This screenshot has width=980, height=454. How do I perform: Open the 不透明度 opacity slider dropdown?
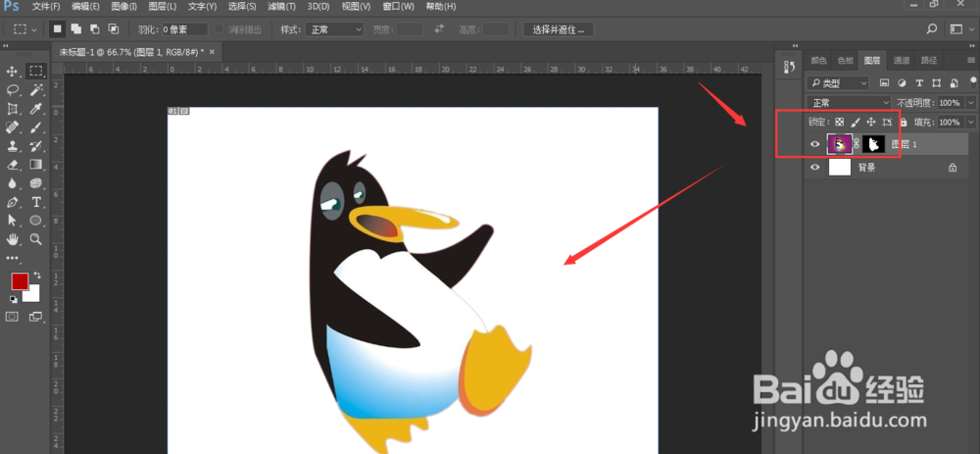coord(970,103)
